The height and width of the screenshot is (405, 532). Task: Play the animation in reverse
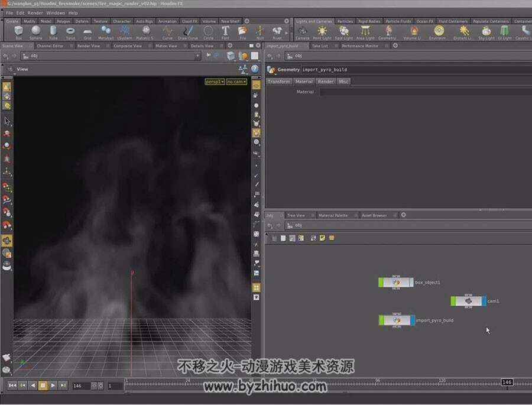[x=33, y=385]
